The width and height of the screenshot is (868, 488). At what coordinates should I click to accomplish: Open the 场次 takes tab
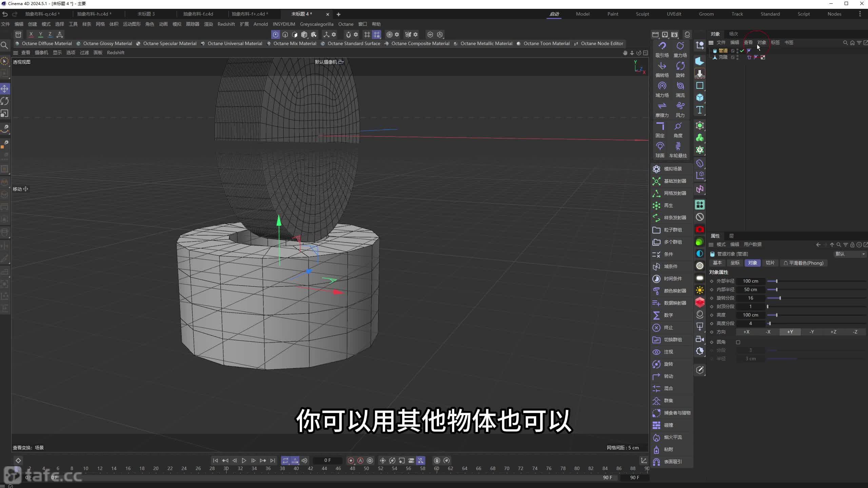734,34
